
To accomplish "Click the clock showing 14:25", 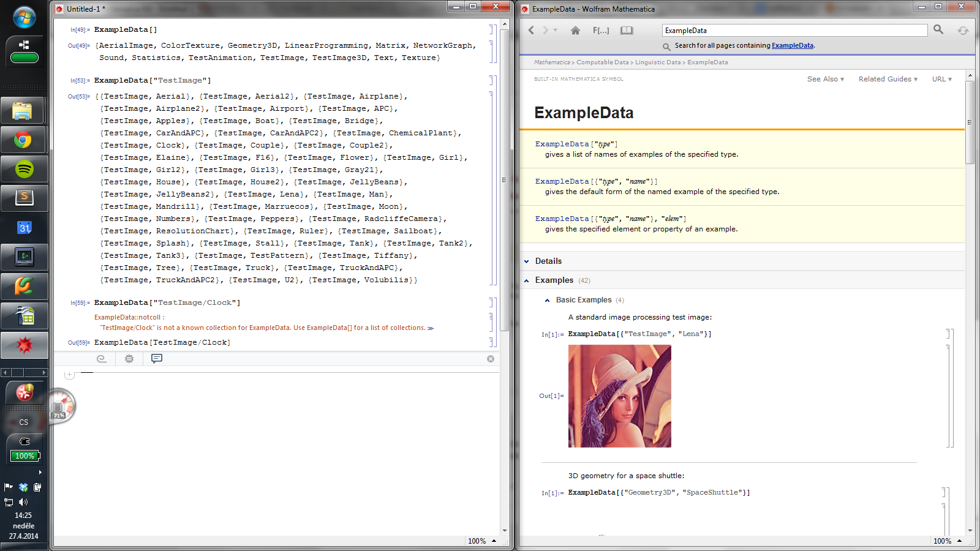I will [x=23, y=515].
